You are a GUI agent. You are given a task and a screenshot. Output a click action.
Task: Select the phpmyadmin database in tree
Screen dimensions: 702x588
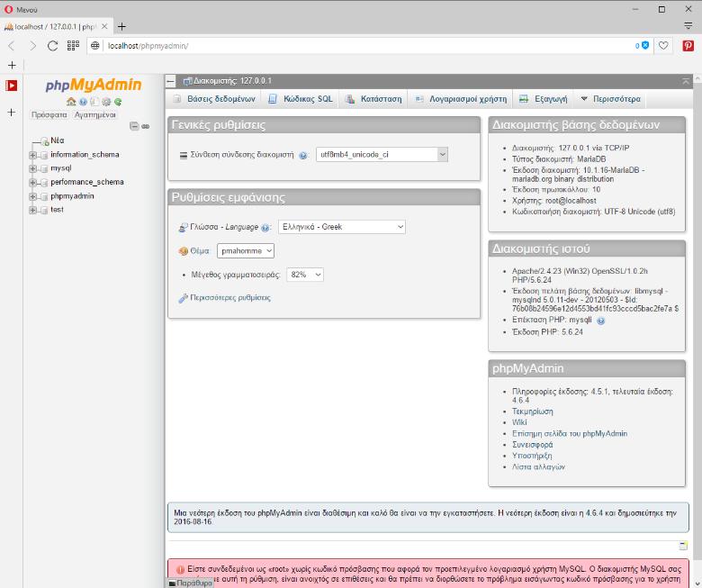(x=72, y=195)
